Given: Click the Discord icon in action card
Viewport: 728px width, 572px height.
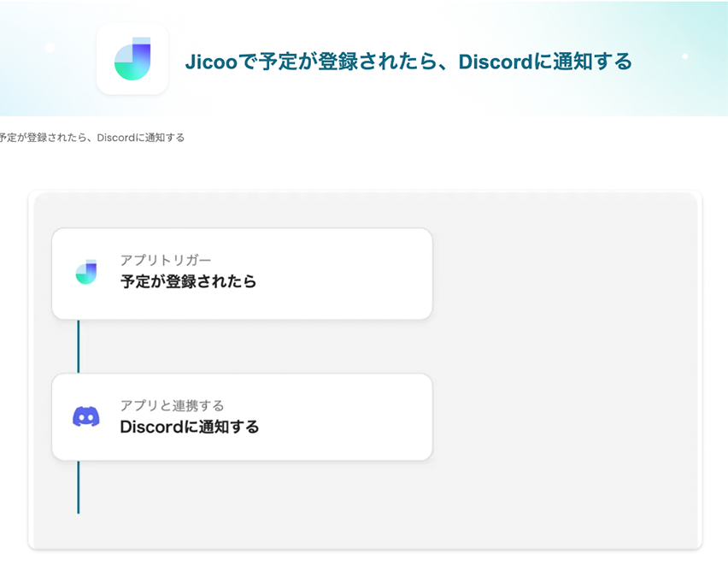Looking at the screenshot, I should (86, 416).
